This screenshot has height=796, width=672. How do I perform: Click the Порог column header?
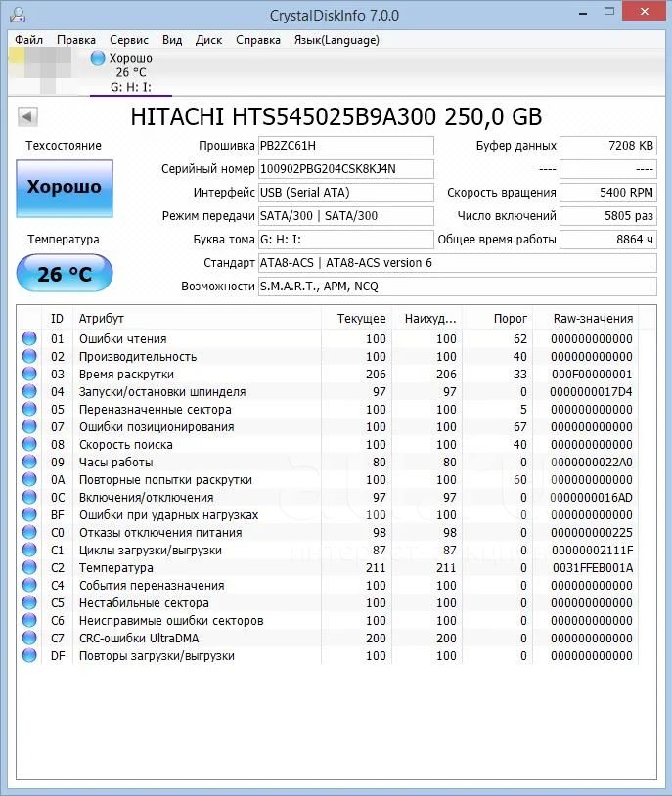[498, 318]
